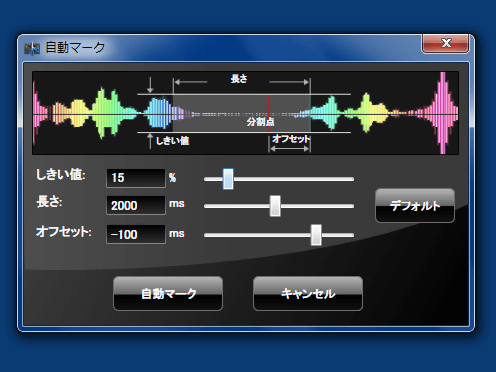
Task: Click the オフセット label in diagram
Action: pyautogui.click(x=291, y=138)
